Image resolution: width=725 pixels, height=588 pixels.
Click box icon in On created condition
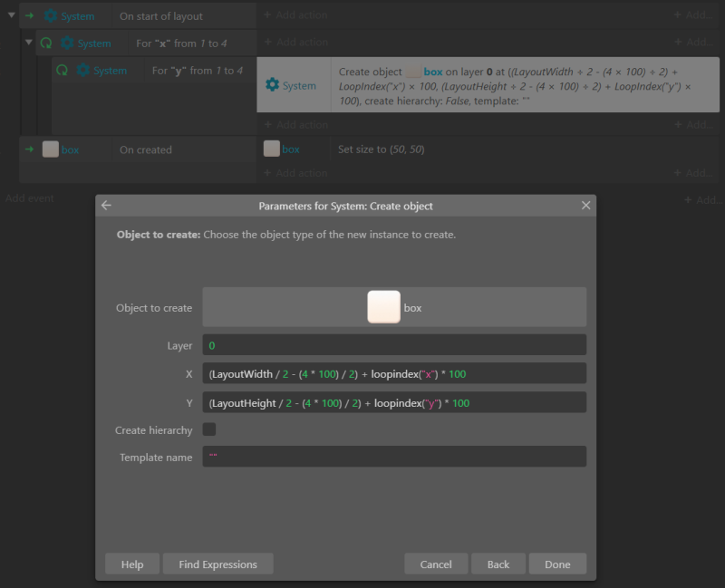51,149
